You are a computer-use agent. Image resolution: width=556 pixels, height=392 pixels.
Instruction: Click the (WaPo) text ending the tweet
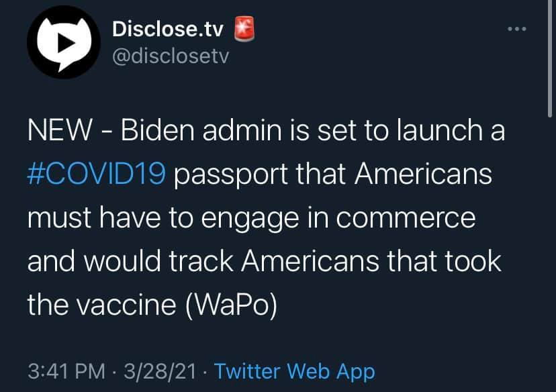[x=231, y=305]
